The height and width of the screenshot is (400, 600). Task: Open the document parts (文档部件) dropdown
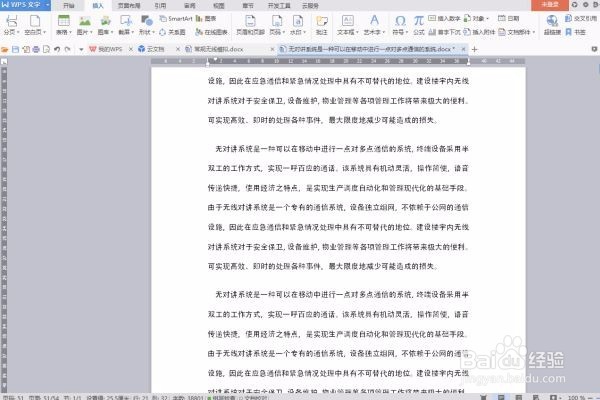tap(517, 32)
